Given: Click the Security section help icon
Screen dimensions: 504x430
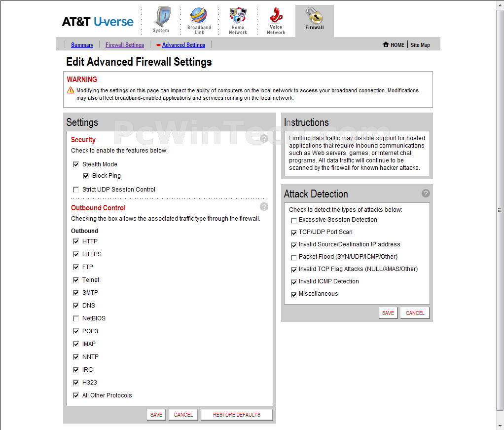Looking at the screenshot, I should tap(264, 139).
